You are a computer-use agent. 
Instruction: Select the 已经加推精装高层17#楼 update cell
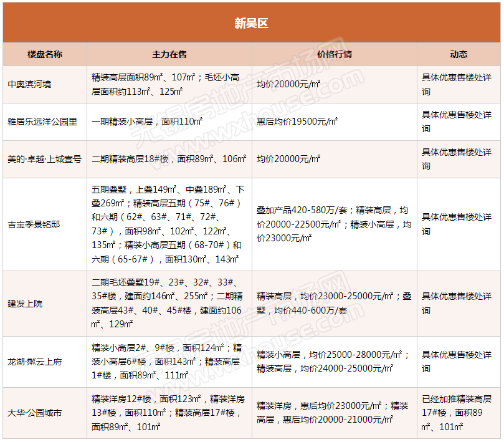(x=458, y=413)
